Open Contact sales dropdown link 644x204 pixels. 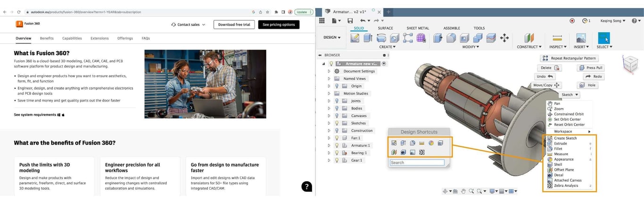[188, 25]
